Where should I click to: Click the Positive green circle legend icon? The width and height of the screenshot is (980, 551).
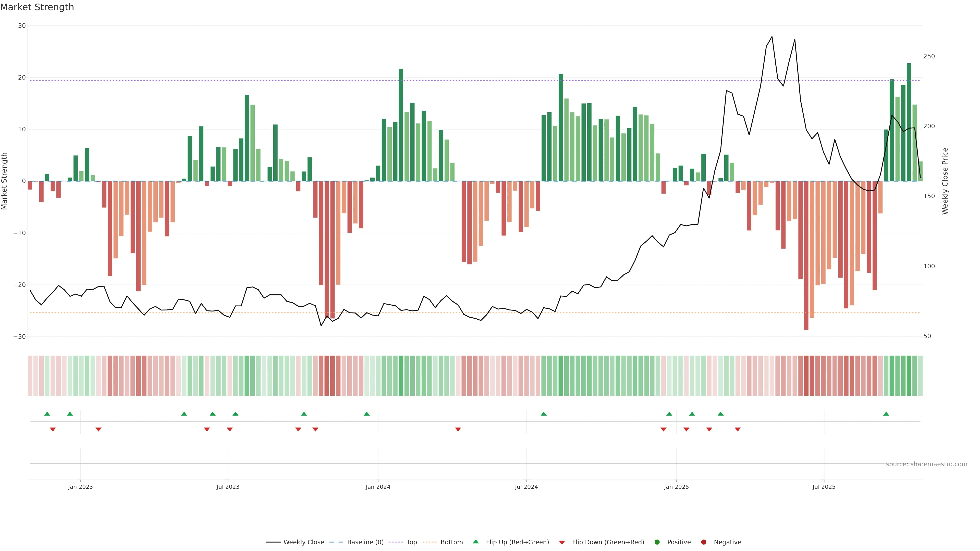click(x=657, y=542)
